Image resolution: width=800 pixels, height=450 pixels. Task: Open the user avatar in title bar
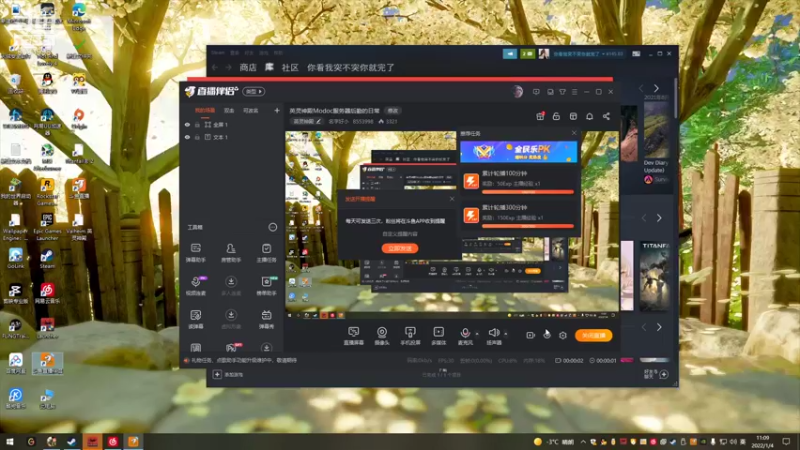pyautogui.click(x=517, y=92)
